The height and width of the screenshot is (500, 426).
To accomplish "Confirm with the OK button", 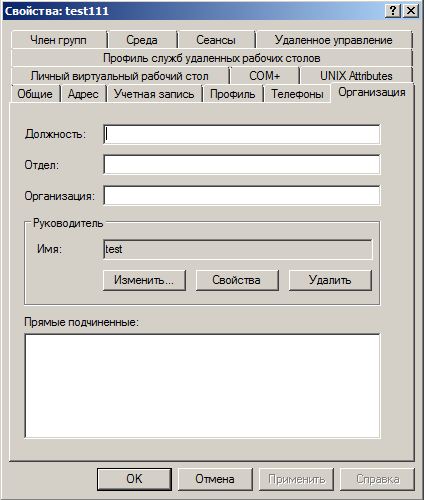I will coord(134,479).
